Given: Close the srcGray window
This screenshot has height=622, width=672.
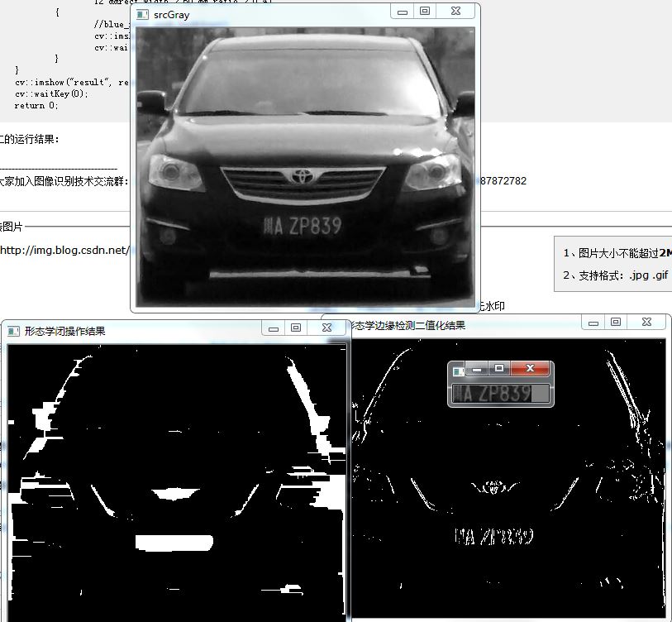Looking at the screenshot, I should 455,12.
